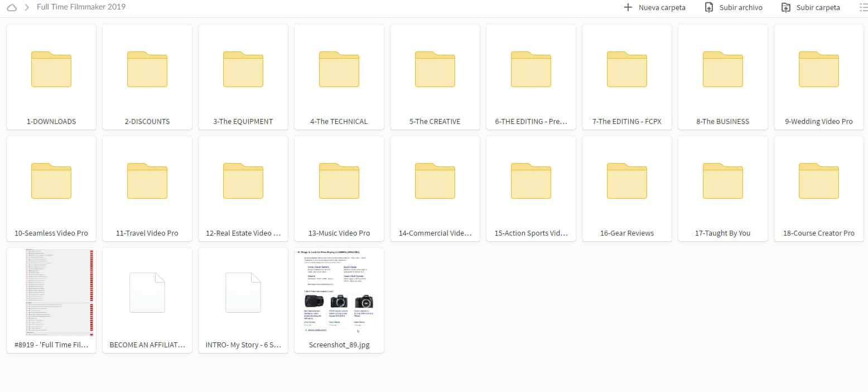Open Screenshot_89.jpg thumbnail
This screenshot has height=392, width=868.
point(339,292)
